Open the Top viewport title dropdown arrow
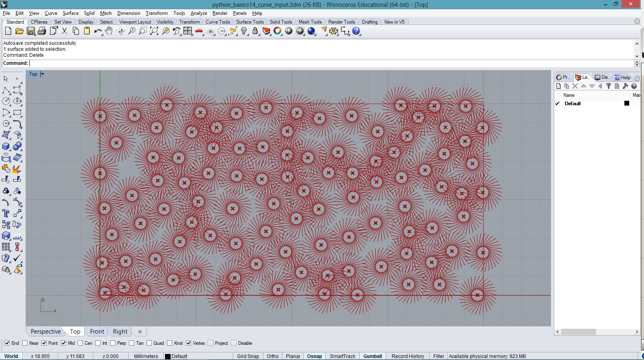The height and width of the screenshot is (360, 644). click(42, 74)
